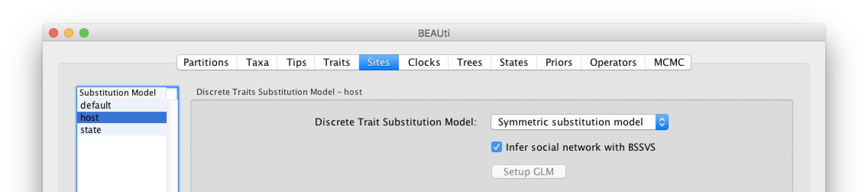Image resolution: width=868 pixels, height=192 pixels.
Task: Open the Partitions tab
Action: (207, 62)
